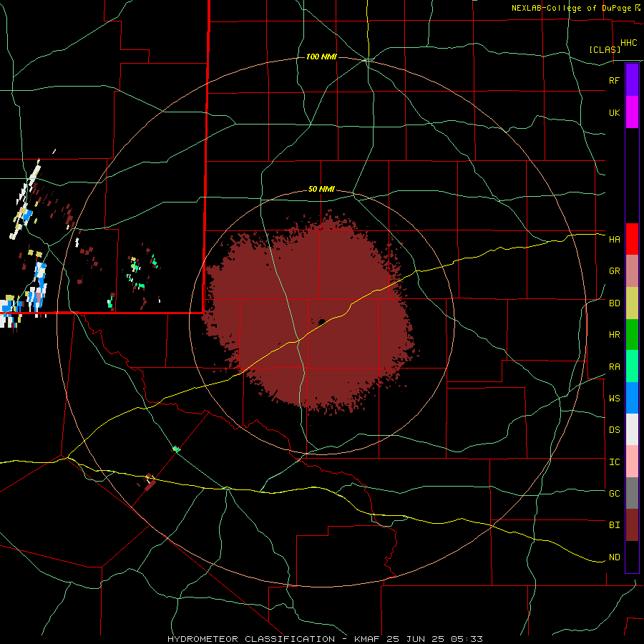Click the HR legend label

(614, 335)
